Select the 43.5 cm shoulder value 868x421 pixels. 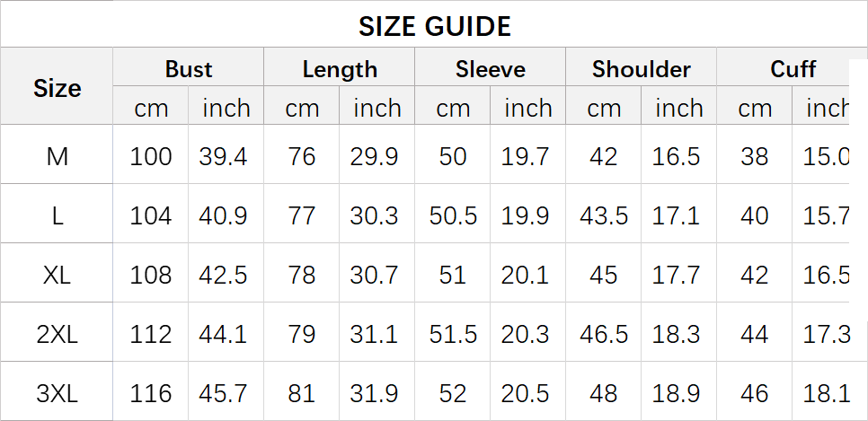(604, 215)
